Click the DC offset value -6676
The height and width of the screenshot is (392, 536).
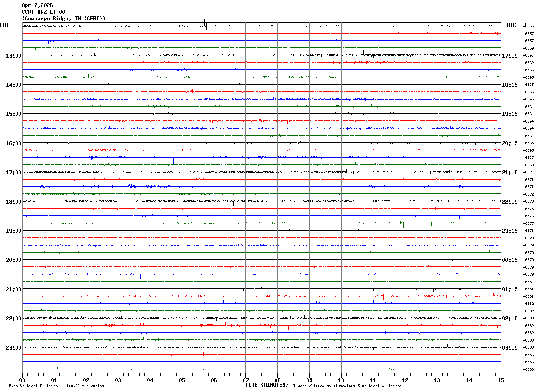(528, 216)
